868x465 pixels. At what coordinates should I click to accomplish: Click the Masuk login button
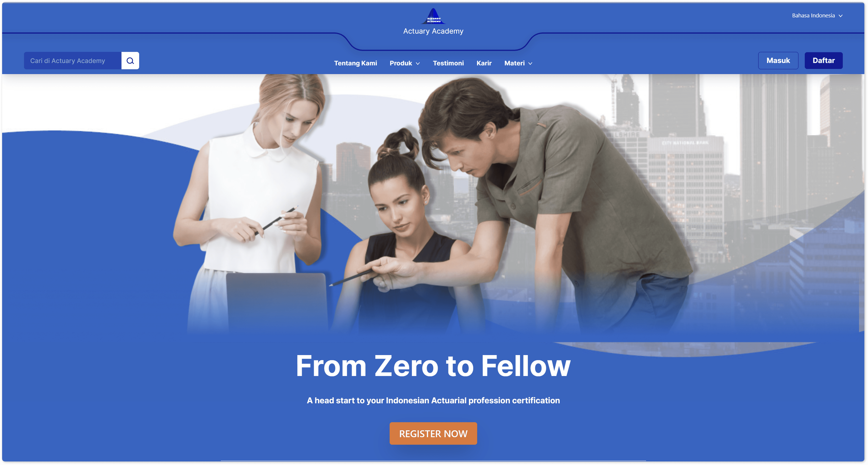(x=778, y=61)
